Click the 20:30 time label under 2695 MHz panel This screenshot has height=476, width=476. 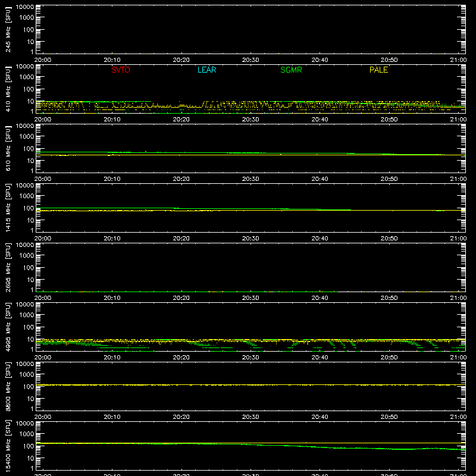[x=250, y=298]
